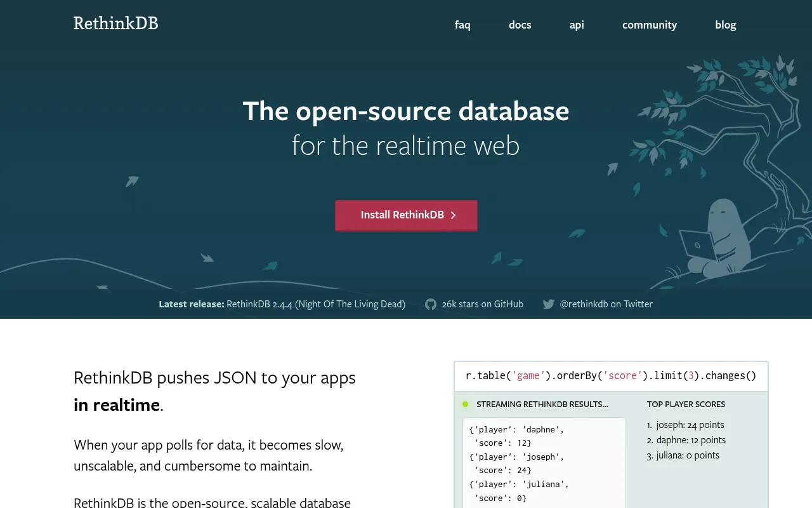Open RethinkDB 2.4.4 release link

click(316, 304)
